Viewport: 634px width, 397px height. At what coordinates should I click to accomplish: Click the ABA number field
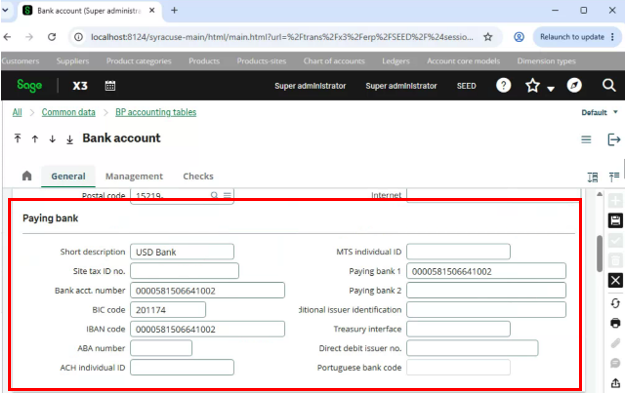(x=161, y=348)
